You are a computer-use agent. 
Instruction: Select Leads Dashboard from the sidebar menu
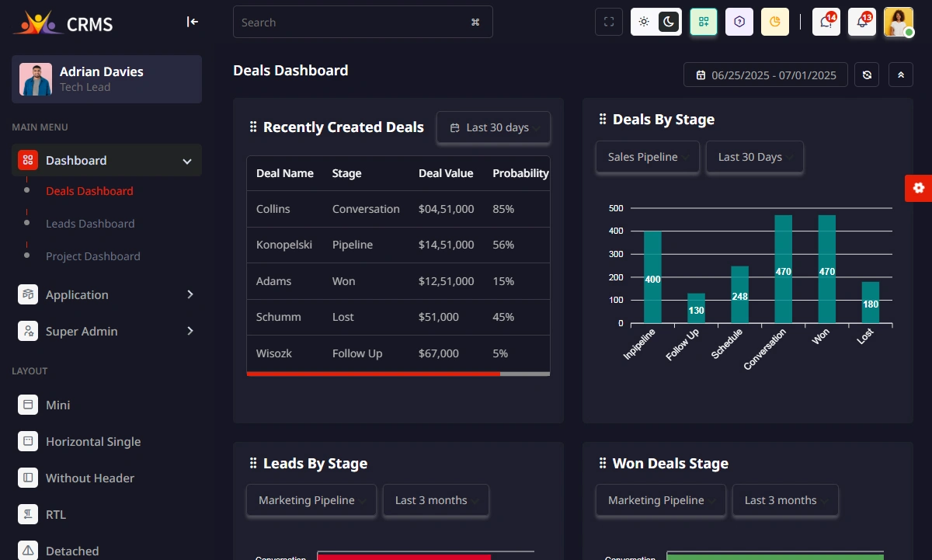click(x=90, y=223)
